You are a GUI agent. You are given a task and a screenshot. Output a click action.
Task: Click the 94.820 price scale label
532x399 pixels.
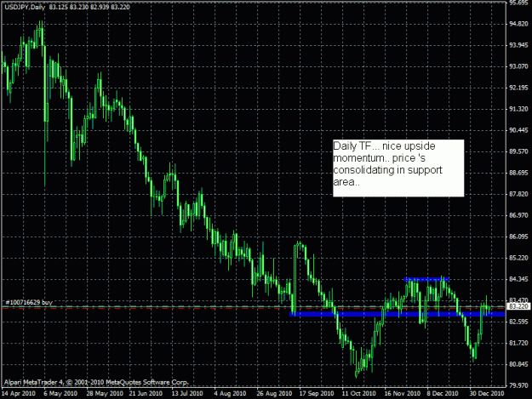[518, 24]
